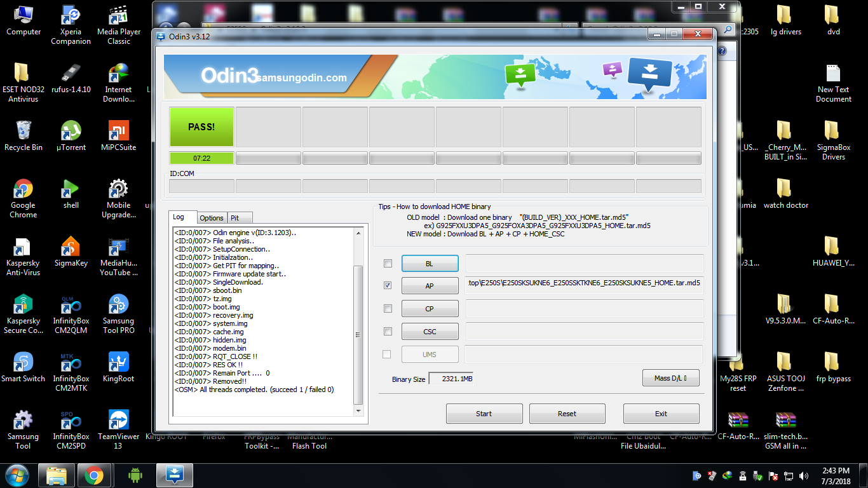Click the Google Chrome desktop shortcut
868x488 pixels.
point(24,199)
